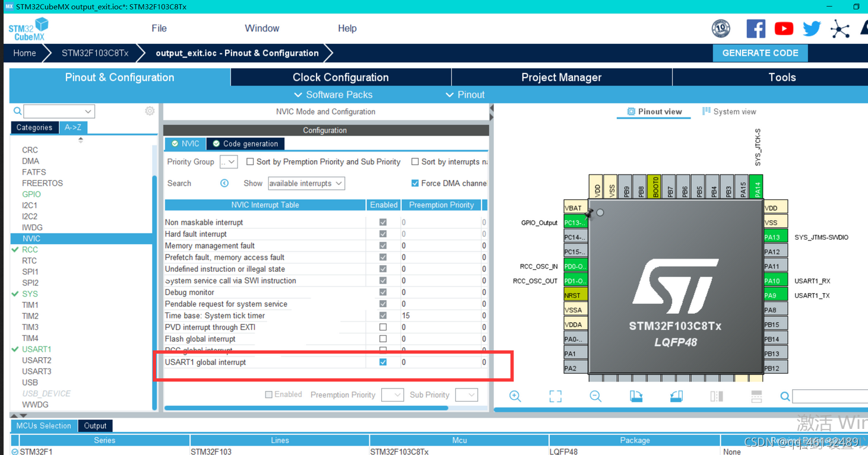Open the Show available interrupts dropdown
This screenshot has width=868, height=455.
[306, 183]
